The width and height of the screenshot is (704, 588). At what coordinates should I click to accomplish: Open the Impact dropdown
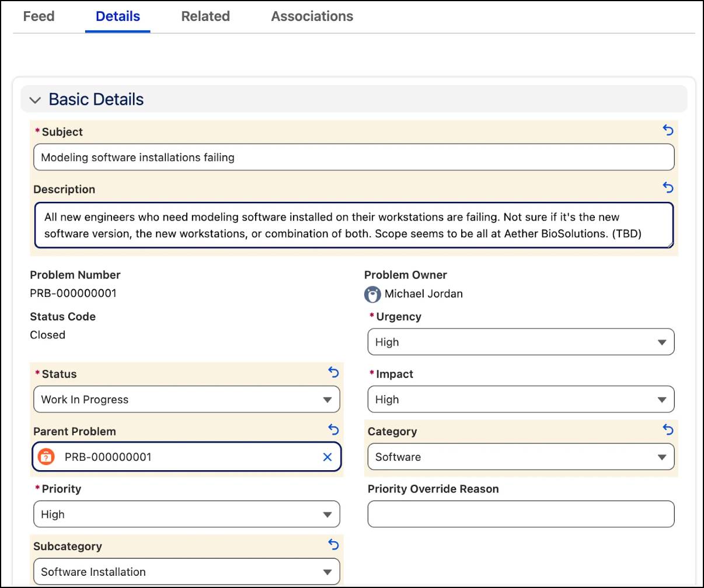(521, 400)
